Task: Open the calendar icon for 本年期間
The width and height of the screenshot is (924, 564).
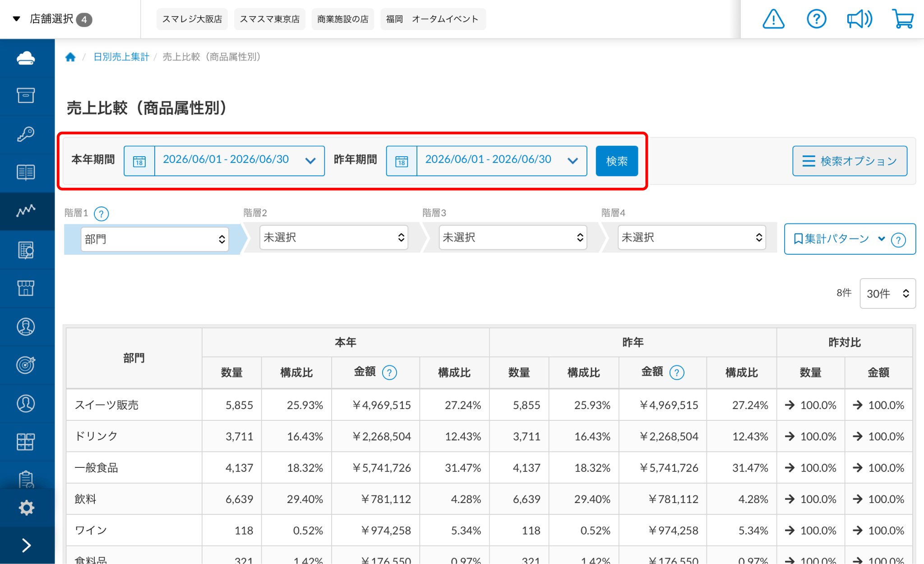Action: 139,161
